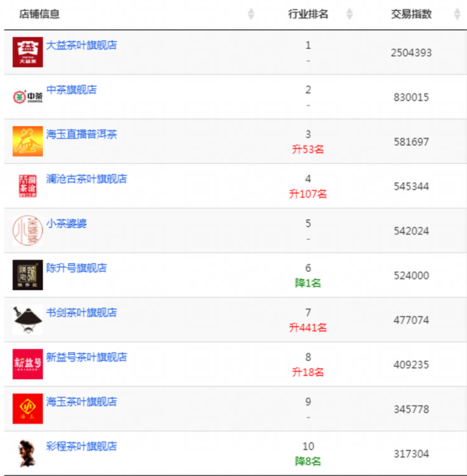Open the 彩程茶叶旗舰店 store link
Screen dimensions: 467x476
82,447
